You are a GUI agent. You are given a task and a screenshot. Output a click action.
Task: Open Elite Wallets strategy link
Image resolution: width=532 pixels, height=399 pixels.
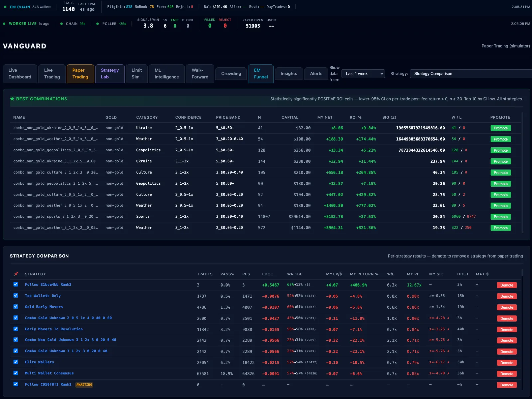39,362
